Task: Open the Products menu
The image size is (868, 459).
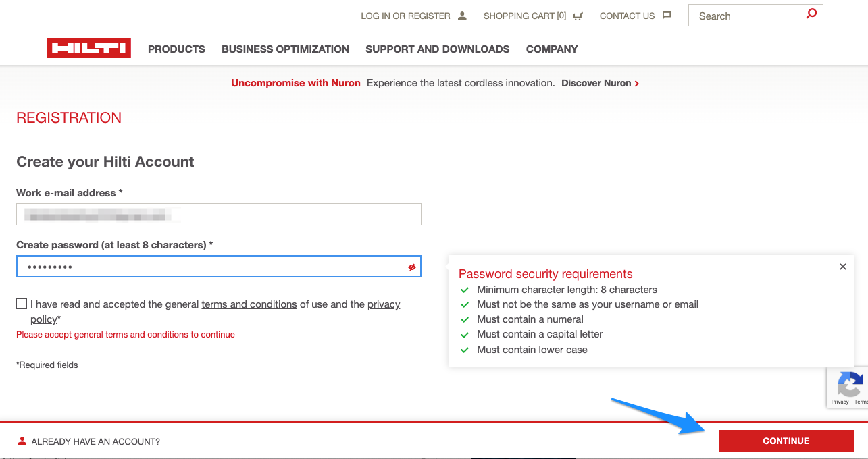Action: click(x=176, y=49)
